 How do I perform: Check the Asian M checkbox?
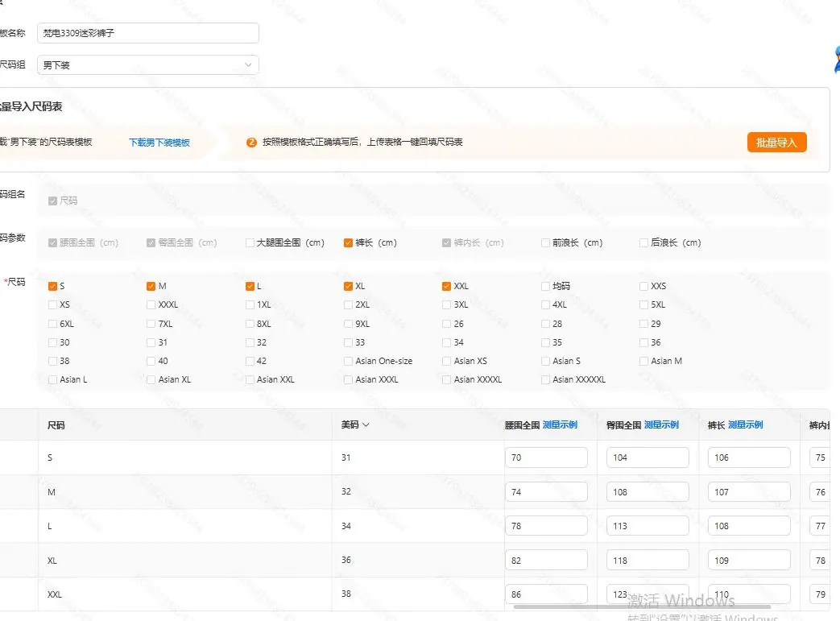(644, 361)
